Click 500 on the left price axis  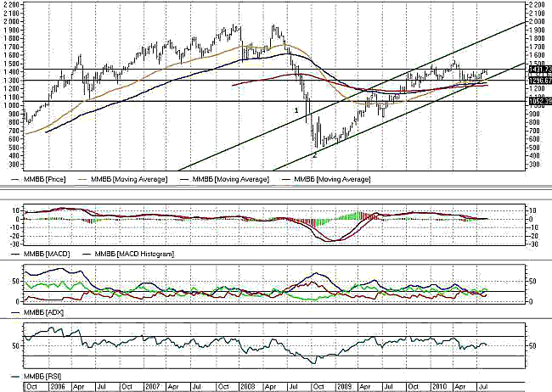click(x=14, y=148)
